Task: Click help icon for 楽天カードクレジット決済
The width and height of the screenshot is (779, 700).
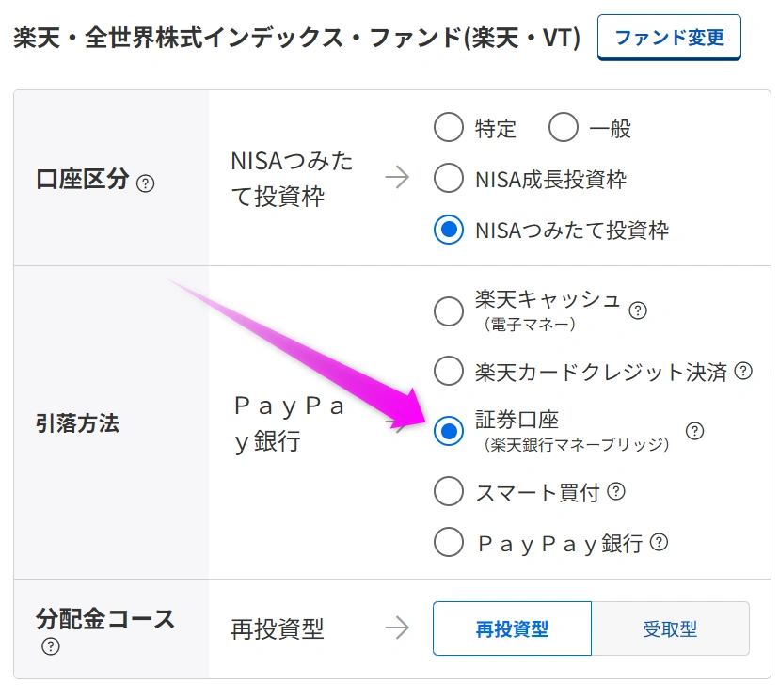Action: pyautogui.click(x=743, y=371)
